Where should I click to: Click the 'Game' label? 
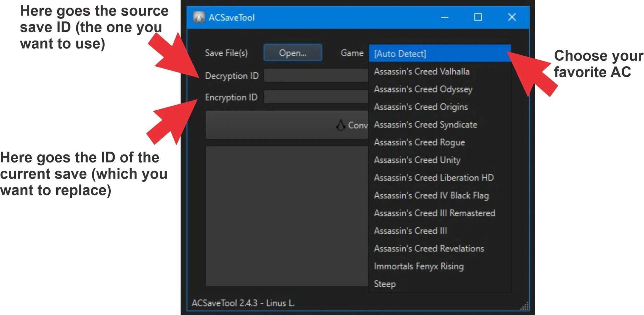(352, 53)
